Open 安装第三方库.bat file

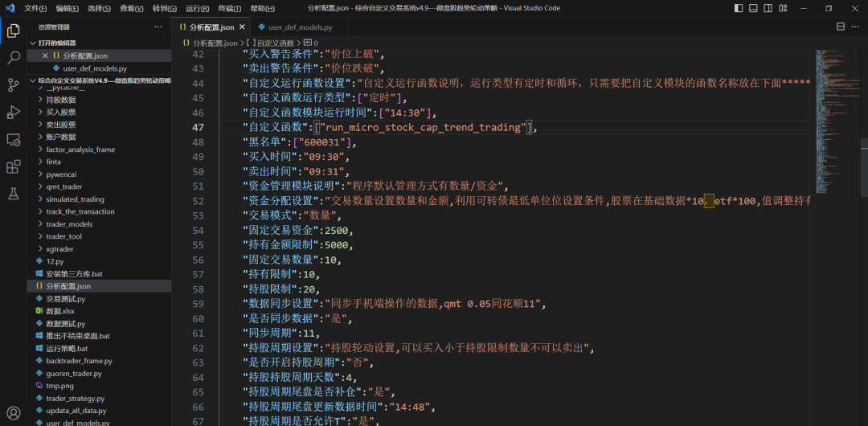click(100, 273)
